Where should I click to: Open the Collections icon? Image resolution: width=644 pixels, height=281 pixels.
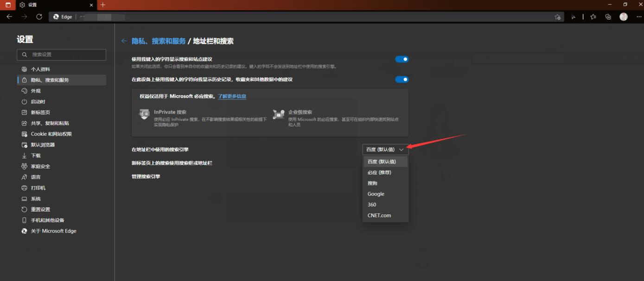click(x=608, y=17)
